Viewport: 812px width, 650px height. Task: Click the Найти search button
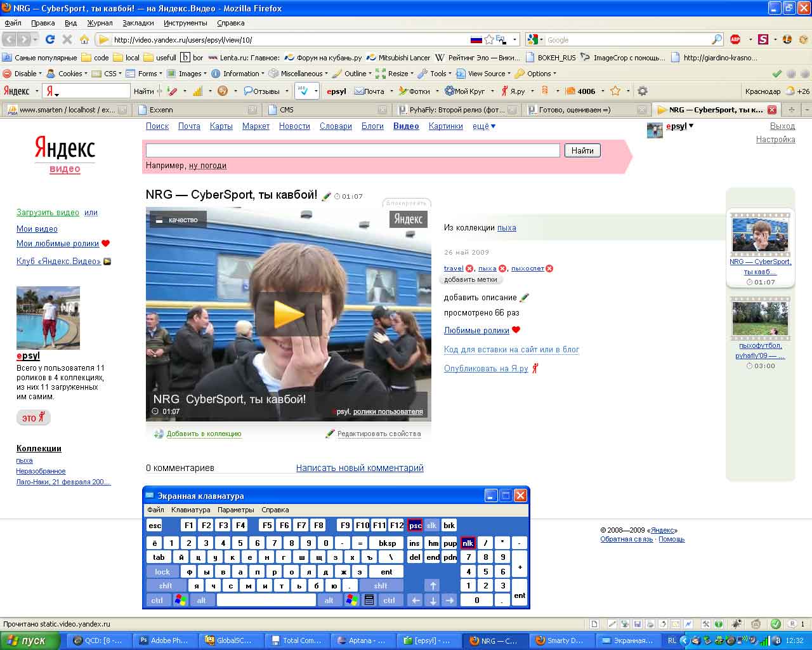click(x=582, y=150)
